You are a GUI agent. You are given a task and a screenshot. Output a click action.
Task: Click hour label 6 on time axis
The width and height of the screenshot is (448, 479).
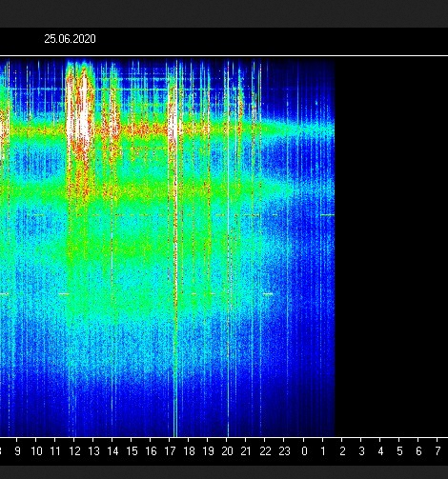pos(418,450)
